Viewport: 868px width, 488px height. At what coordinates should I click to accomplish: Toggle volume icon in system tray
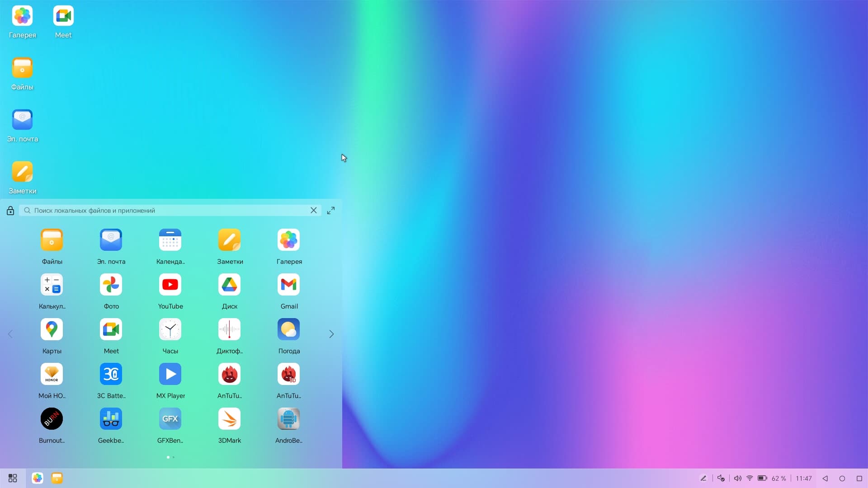coord(737,478)
